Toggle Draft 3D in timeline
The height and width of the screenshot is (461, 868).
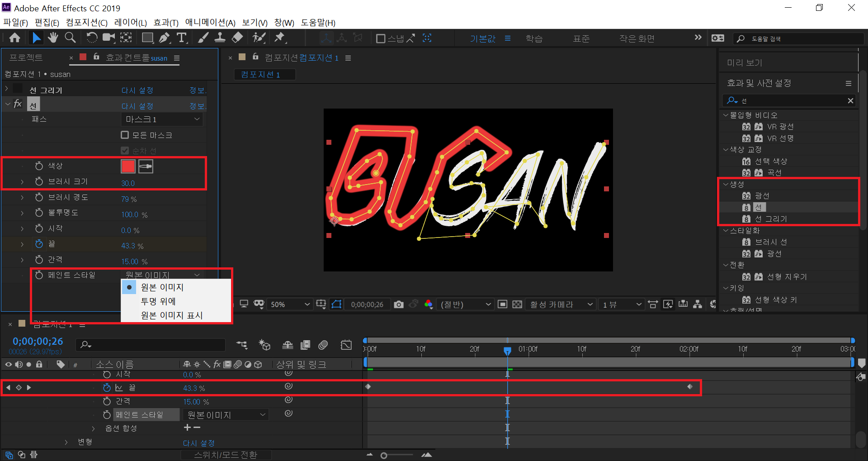tap(264, 345)
